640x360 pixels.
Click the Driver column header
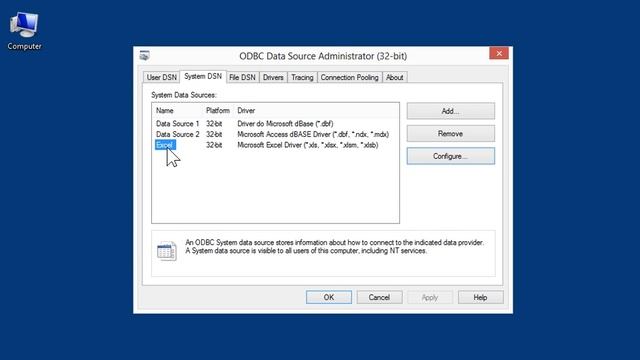(x=246, y=111)
